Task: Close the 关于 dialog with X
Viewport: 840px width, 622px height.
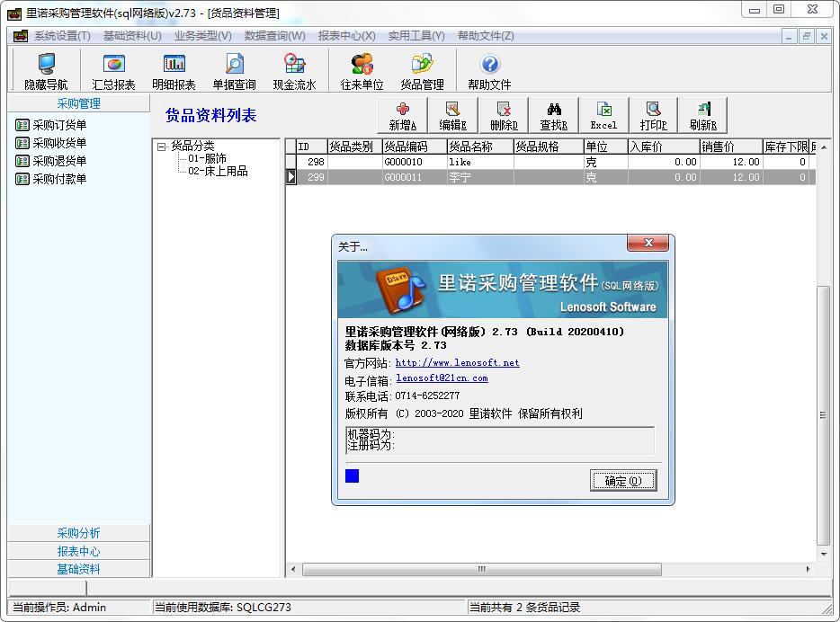Action: (648, 243)
